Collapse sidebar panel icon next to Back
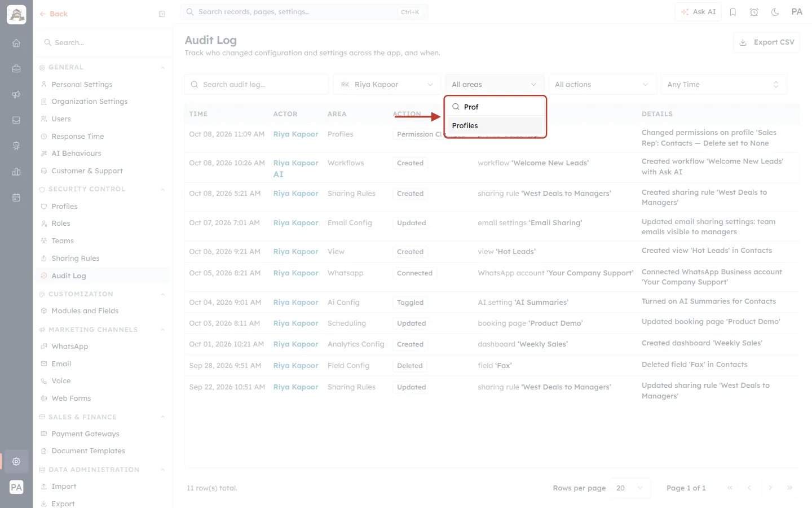Image resolution: width=812 pixels, height=508 pixels. pos(162,14)
